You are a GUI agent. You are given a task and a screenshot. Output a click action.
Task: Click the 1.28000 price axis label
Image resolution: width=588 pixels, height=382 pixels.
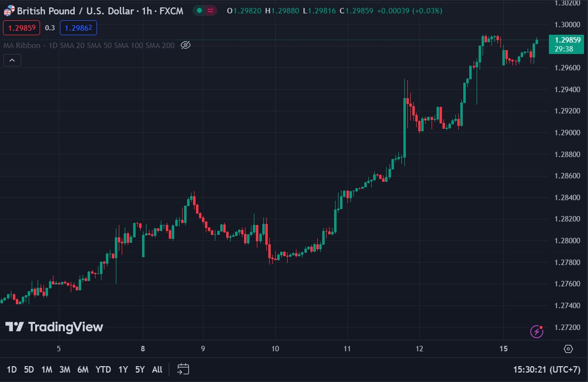point(567,240)
